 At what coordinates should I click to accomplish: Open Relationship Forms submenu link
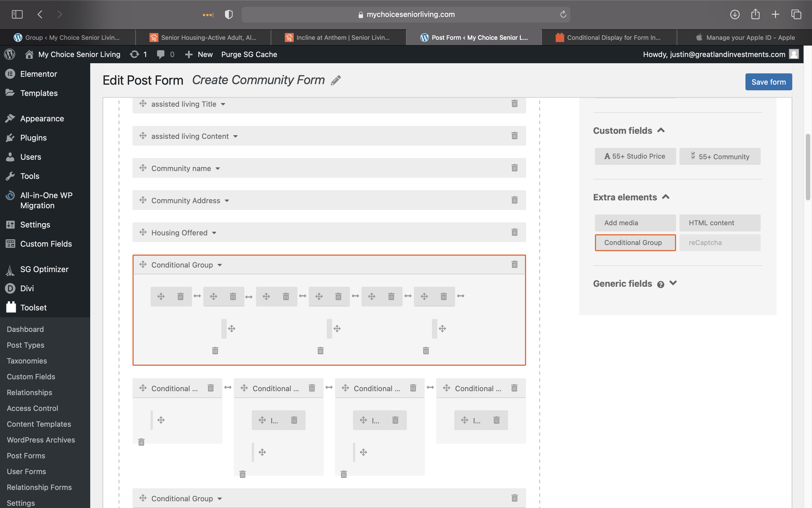tap(39, 487)
